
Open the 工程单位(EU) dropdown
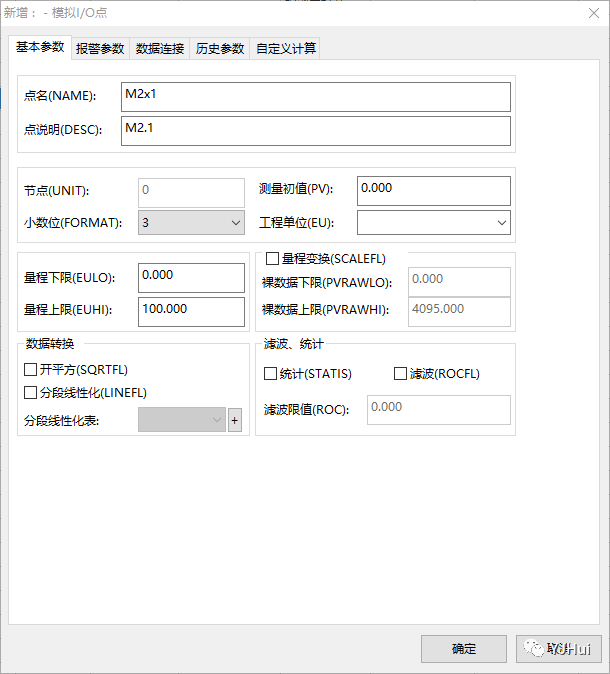click(x=434, y=223)
